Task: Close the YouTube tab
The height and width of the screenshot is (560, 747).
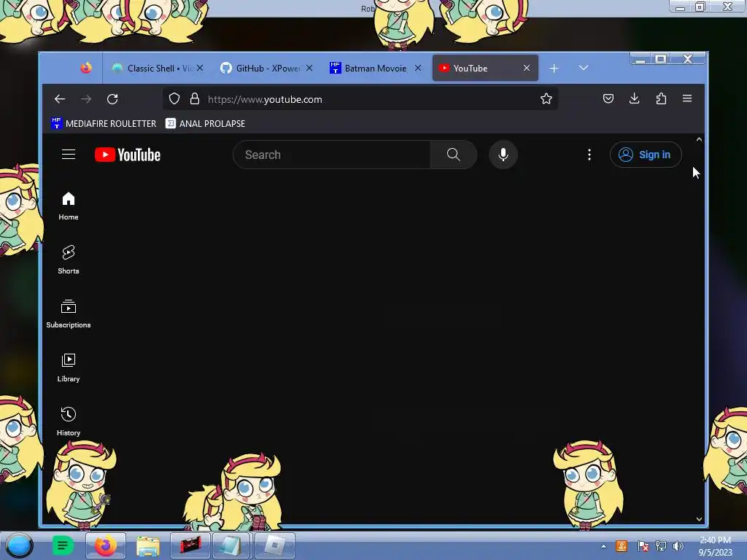Action: click(527, 68)
